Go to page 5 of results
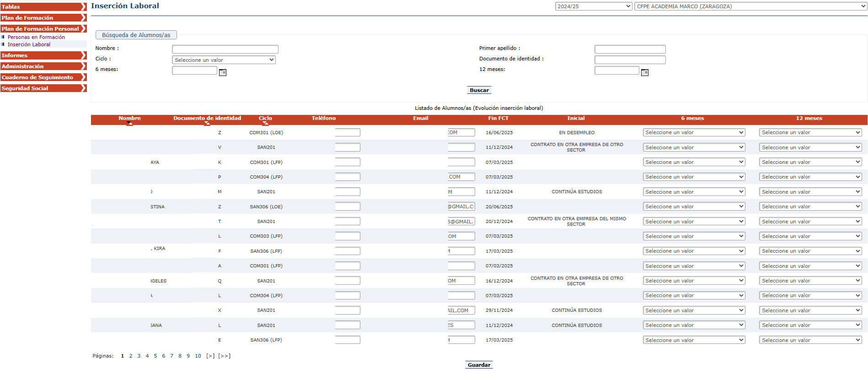This screenshot has width=868, height=386. point(155,356)
